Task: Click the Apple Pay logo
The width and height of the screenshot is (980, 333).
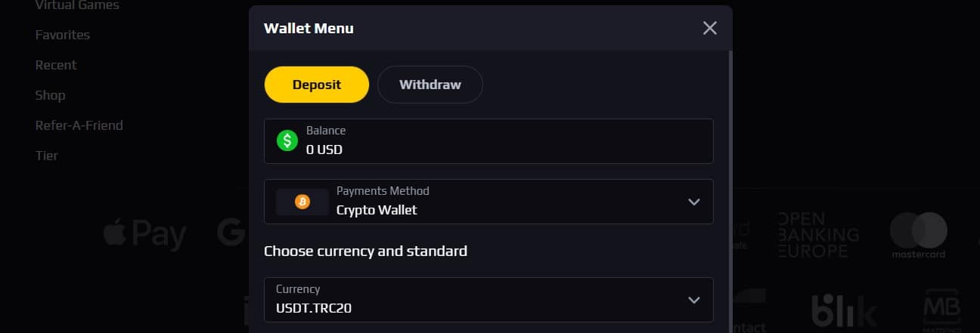Action: click(x=145, y=234)
